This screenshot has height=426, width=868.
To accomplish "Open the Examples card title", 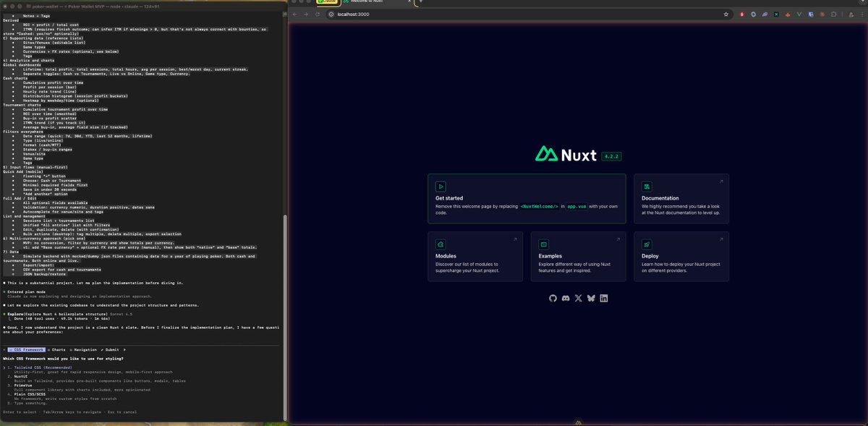I will [x=550, y=256].
